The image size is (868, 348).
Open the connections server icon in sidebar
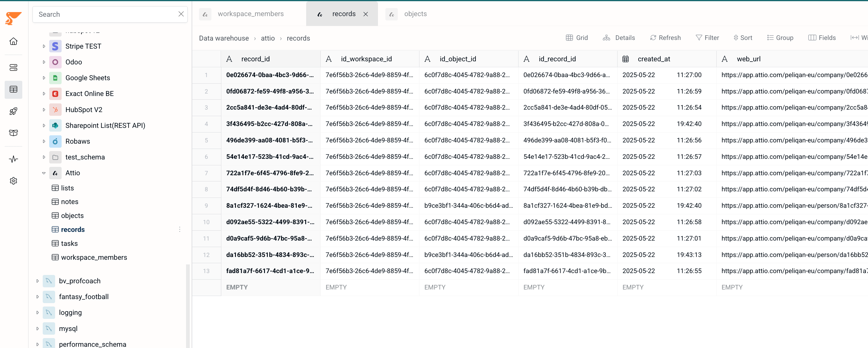click(14, 67)
